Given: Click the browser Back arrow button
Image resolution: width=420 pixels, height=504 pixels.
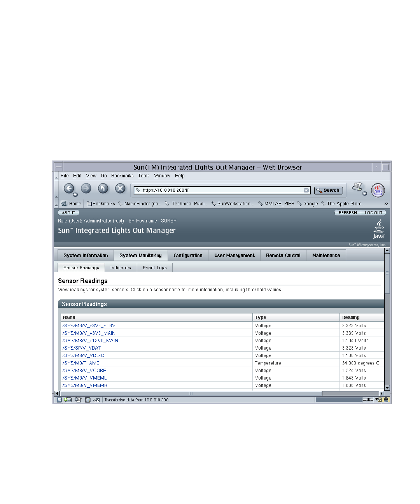Looking at the screenshot, I should pos(68,189).
